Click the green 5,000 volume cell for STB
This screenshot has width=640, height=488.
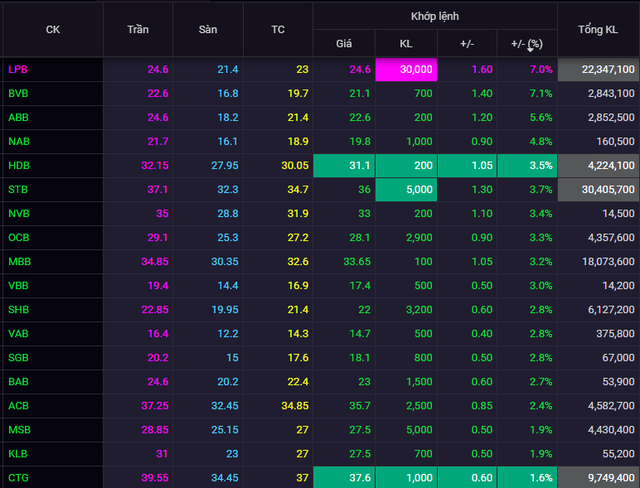pyautogui.click(x=406, y=190)
